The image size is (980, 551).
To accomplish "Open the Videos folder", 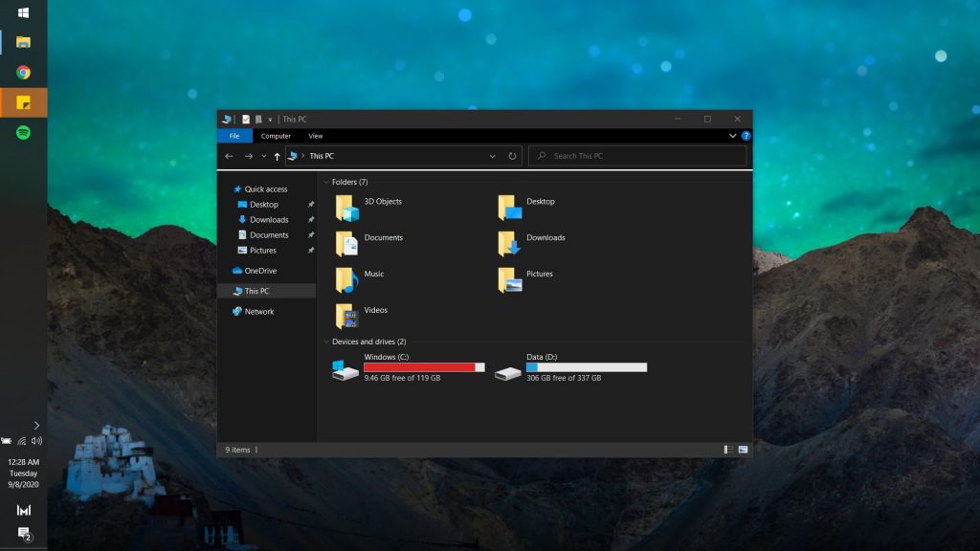I will tap(362, 316).
